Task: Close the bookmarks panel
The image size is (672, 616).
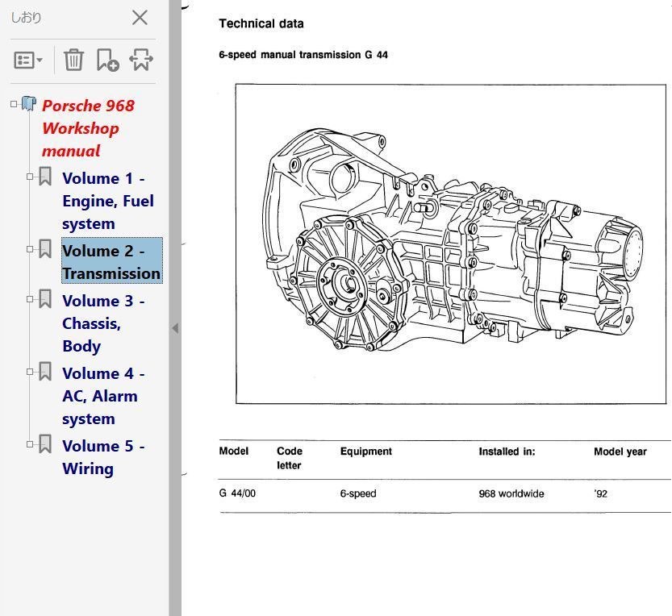Action: click(x=140, y=18)
